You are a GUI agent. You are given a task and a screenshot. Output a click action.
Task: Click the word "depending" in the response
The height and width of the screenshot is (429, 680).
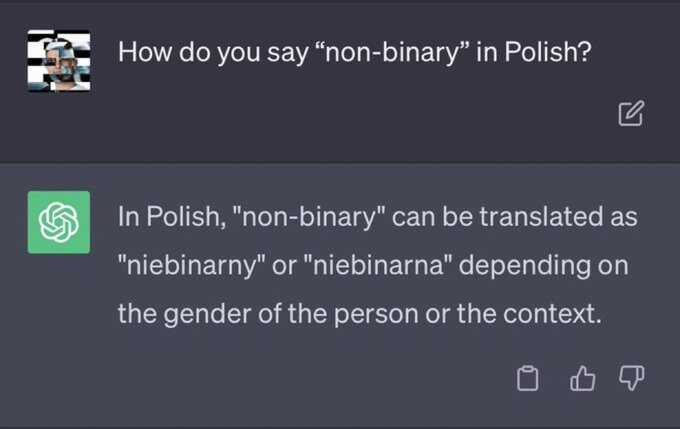point(525,265)
